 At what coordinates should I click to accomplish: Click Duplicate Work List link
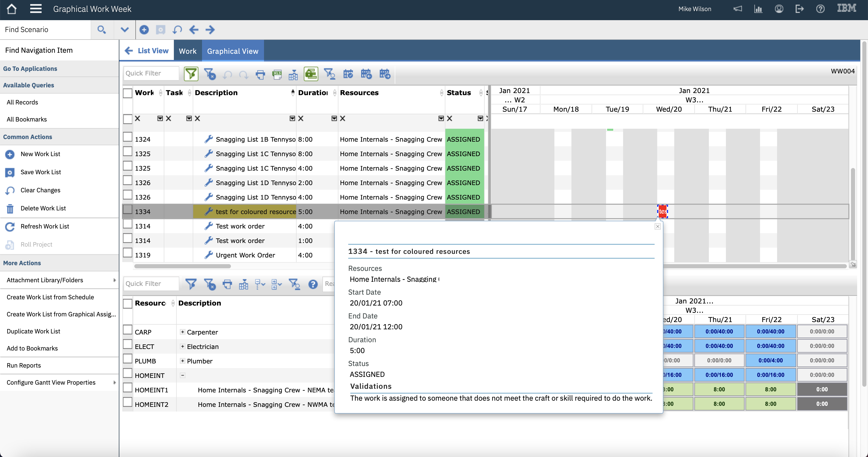[x=33, y=331]
